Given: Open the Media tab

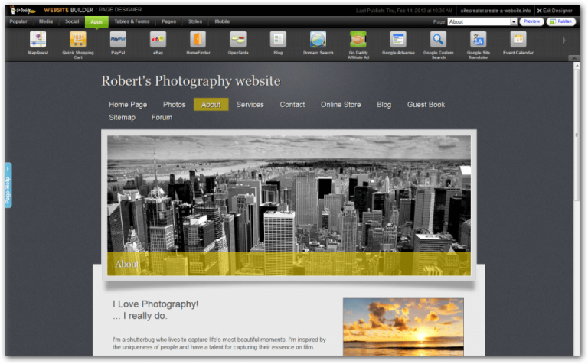Looking at the screenshot, I should click(46, 21).
